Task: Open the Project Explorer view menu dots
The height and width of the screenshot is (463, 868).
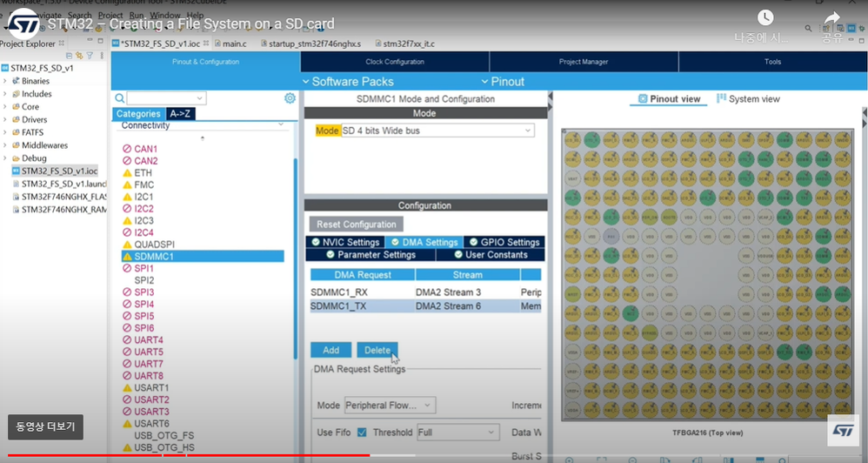Action: click(x=101, y=56)
